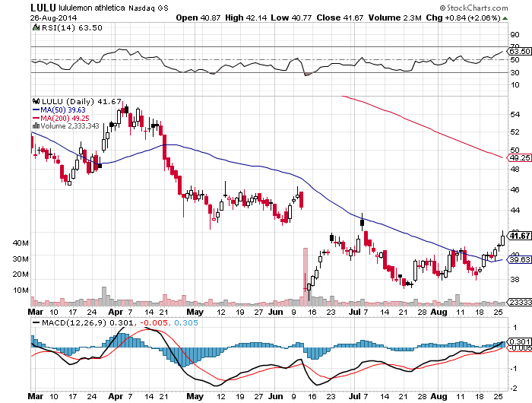Click 'Mar' on the date axis below MACD
The height and width of the screenshot is (403, 532).
36,396
